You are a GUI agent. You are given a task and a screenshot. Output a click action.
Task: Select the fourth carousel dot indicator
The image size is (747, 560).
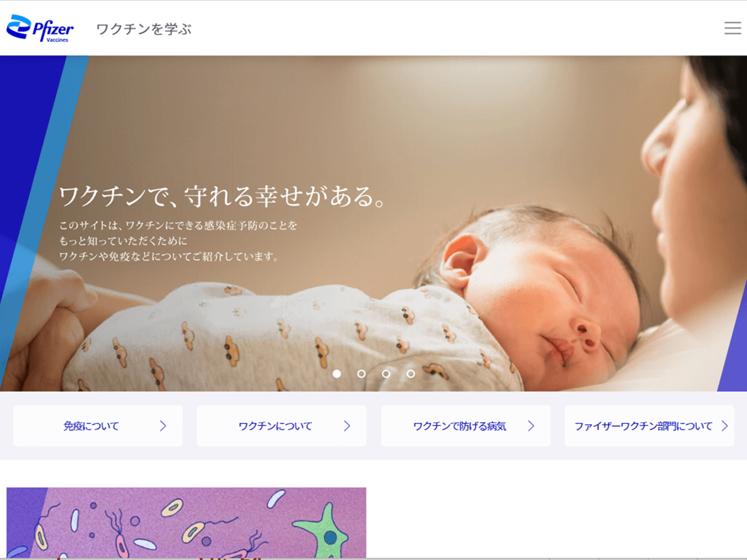[x=410, y=374]
